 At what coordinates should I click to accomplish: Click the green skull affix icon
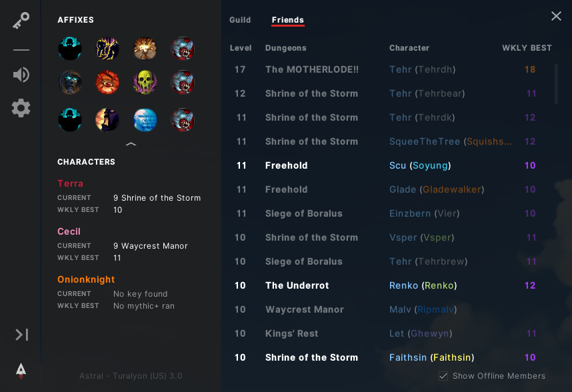pyautogui.click(x=145, y=83)
